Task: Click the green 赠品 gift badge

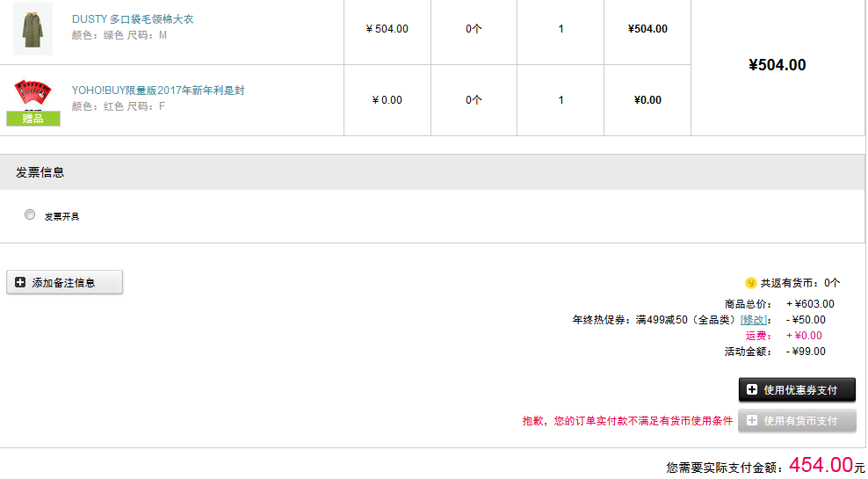Action: pyautogui.click(x=33, y=119)
